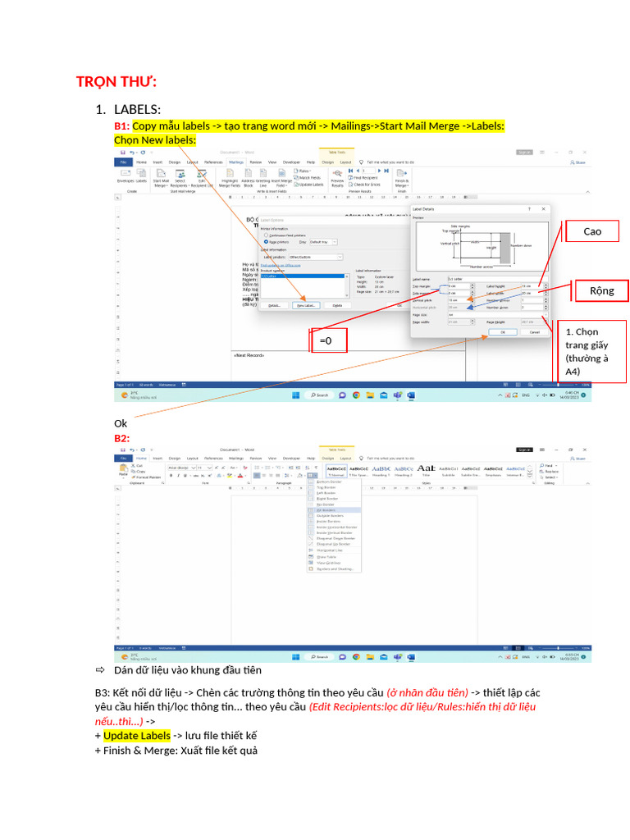This screenshot has height=840, width=630.
Task: Choose All Borders in borders menu
Action: (x=335, y=510)
